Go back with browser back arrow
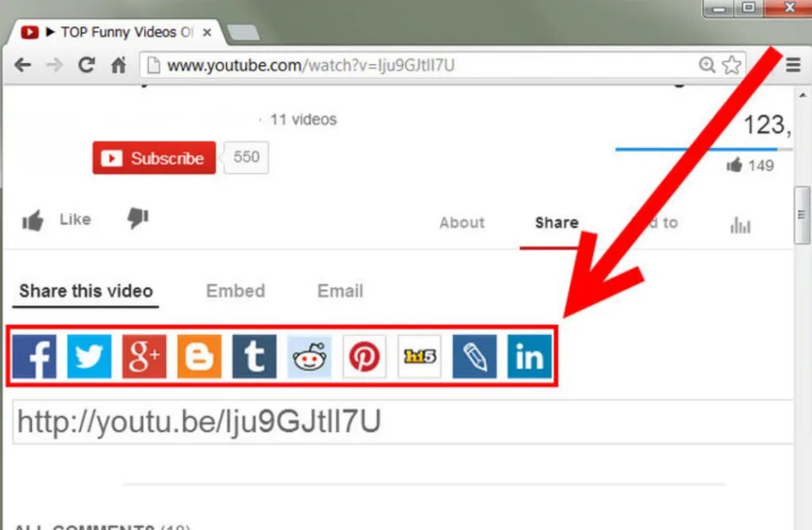This screenshot has width=812, height=530. pyautogui.click(x=23, y=65)
